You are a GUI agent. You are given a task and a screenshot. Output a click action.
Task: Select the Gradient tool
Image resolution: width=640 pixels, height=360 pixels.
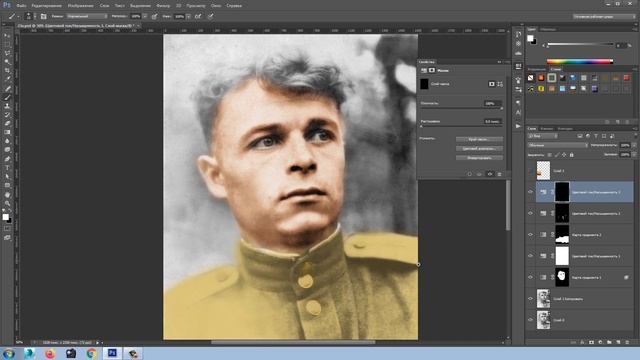[7, 132]
